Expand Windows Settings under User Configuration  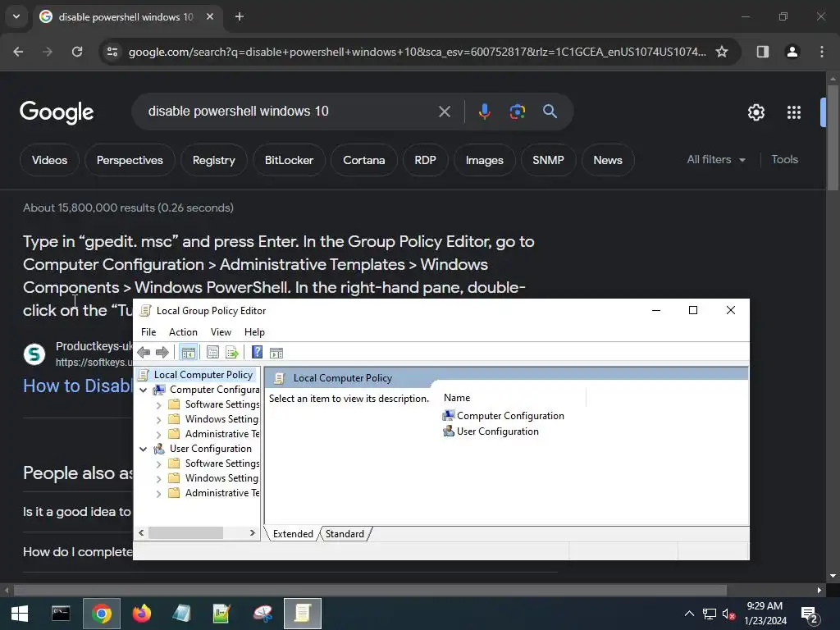[158, 478]
